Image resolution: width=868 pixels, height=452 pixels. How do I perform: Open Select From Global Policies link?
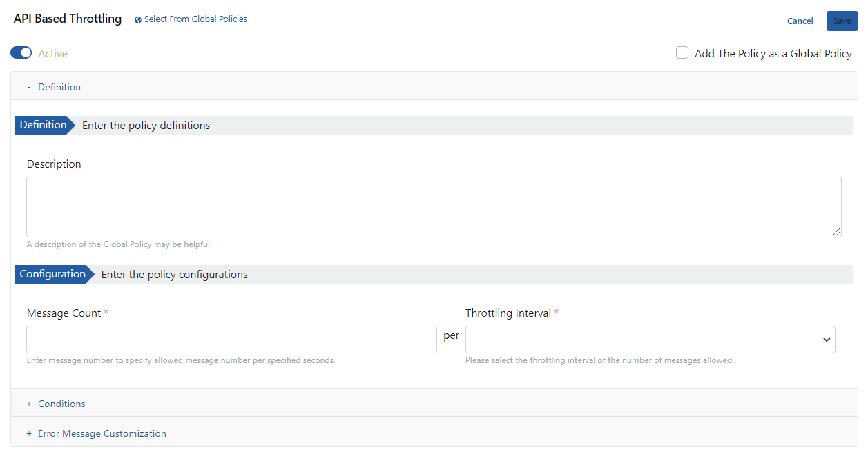click(x=195, y=19)
